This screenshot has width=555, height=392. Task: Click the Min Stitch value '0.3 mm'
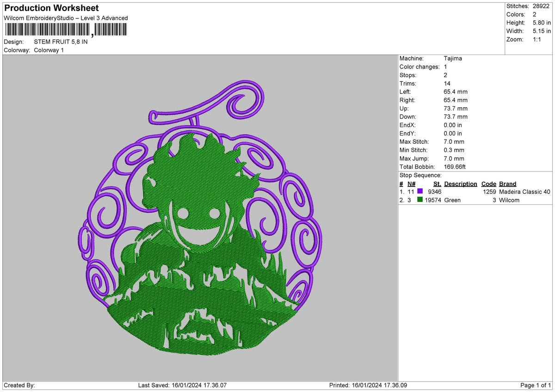point(454,150)
